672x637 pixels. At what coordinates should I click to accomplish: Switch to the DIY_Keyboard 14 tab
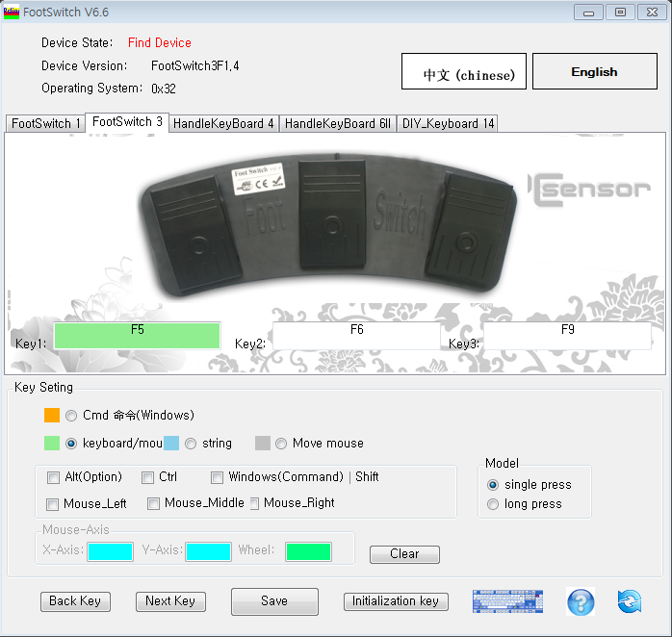pos(448,124)
